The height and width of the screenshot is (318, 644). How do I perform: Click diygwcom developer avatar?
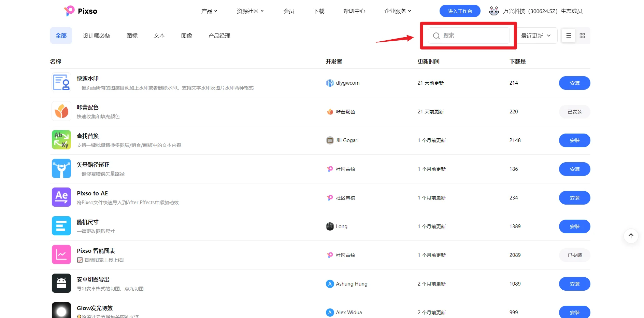pos(329,83)
